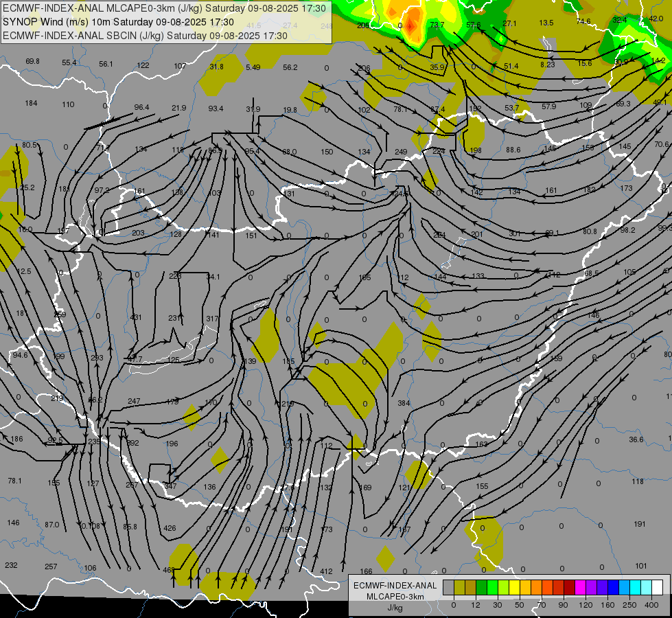Image resolution: width=672 pixels, height=618 pixels.
Task: Click the map value 87.0
Action: [x=52, y=525]
